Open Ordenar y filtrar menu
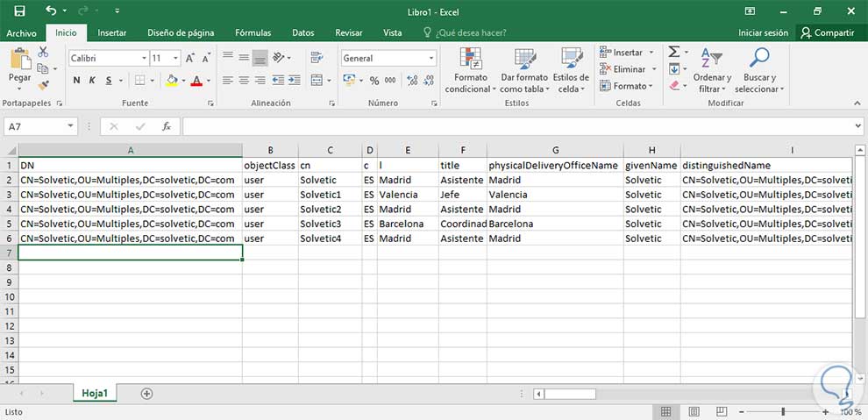Image resolution: width=868 pixels, height=420 pixels. (x=712, y=70)
